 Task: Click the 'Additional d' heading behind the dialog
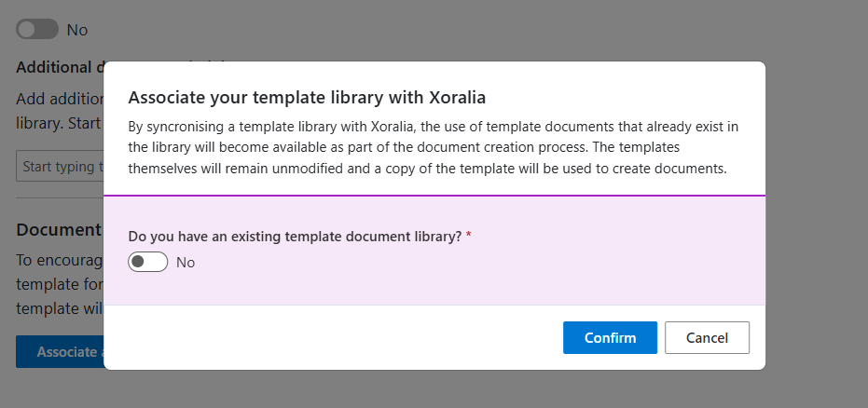[x=60, y=67]
